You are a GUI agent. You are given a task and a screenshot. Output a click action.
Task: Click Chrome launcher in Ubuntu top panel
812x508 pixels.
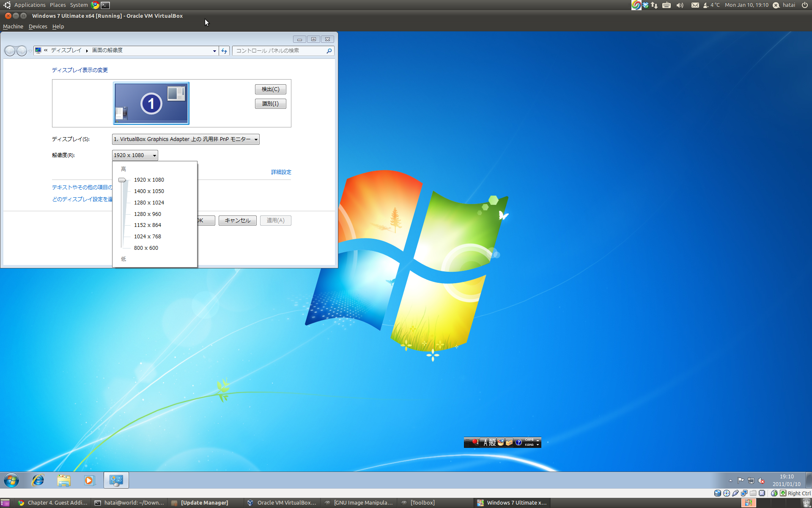tap(95, 5)
